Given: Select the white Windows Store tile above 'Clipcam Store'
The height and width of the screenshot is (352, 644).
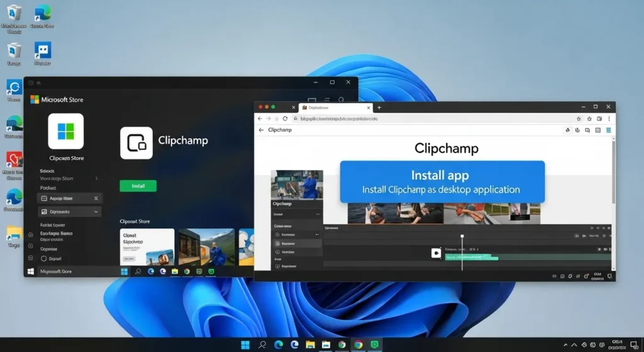Looking at the screenshot, I should 65,131.
